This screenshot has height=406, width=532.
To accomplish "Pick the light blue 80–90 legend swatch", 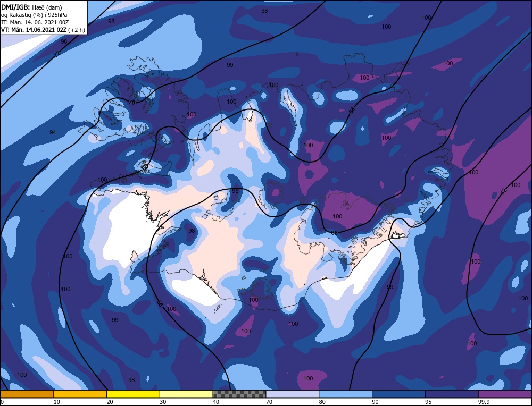I will point(345,394).
